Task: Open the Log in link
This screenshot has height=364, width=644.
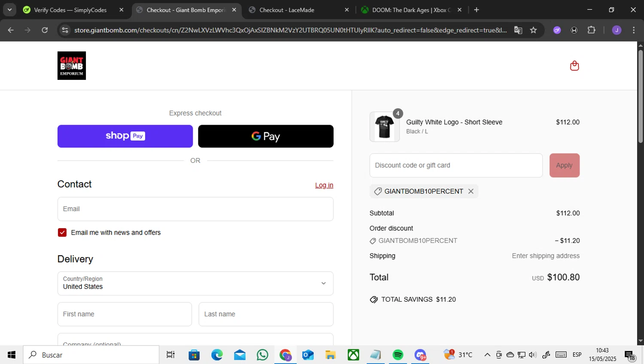Action: coord(324,185)
